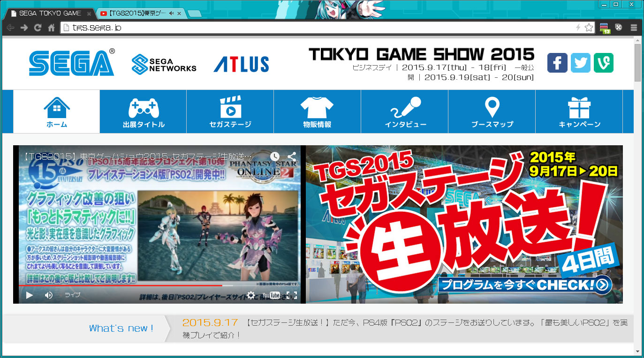Share the video with share icon
644x358 pixels.
[291, 156]
